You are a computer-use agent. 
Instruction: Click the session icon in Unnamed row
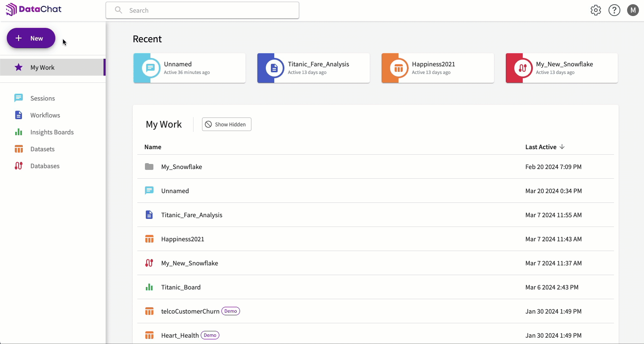(x=149, y=191)
